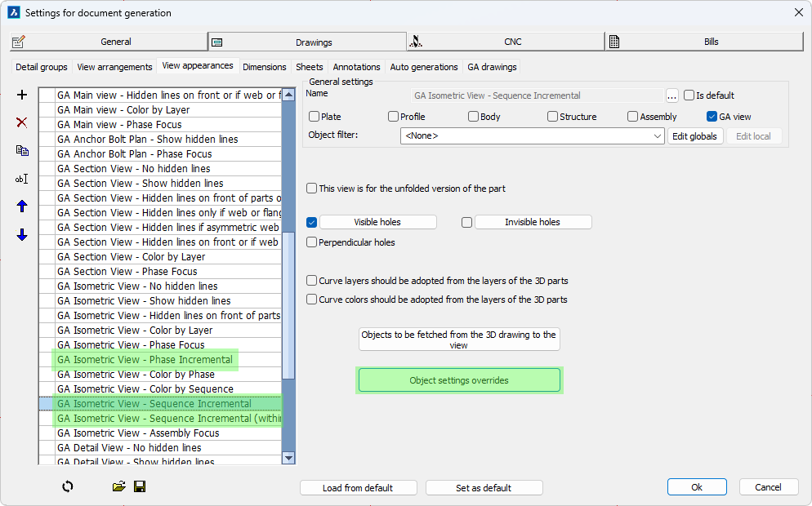Click the rename icon in left toolbar

(22, 179)
